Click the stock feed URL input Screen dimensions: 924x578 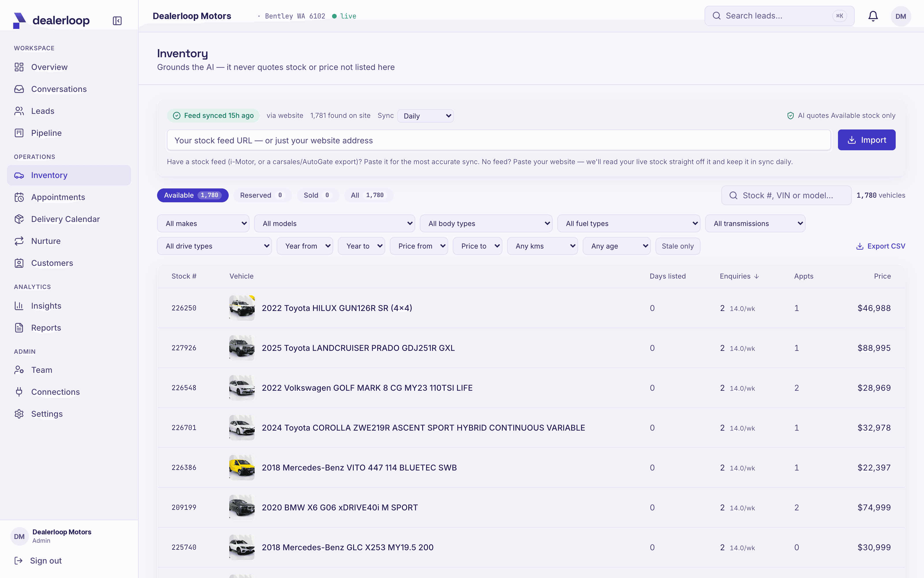coord(499,140)
